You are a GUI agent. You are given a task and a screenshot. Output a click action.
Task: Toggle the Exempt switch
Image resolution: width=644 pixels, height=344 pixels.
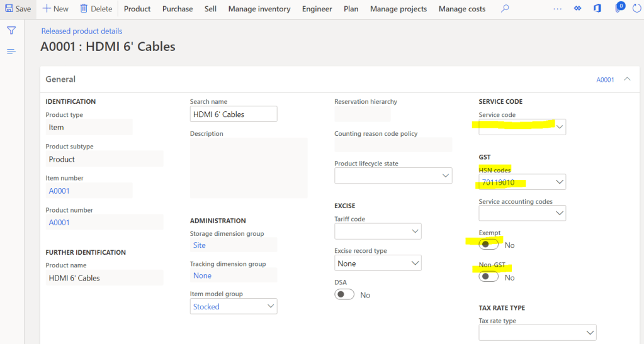(x=489, y=245)
